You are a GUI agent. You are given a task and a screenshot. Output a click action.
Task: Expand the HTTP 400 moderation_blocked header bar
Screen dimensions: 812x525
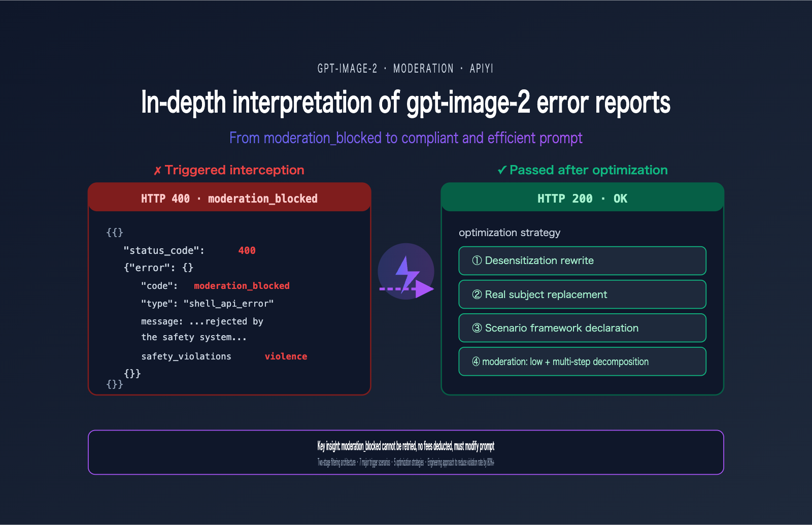pyautogui.click(x=229, y=199)
